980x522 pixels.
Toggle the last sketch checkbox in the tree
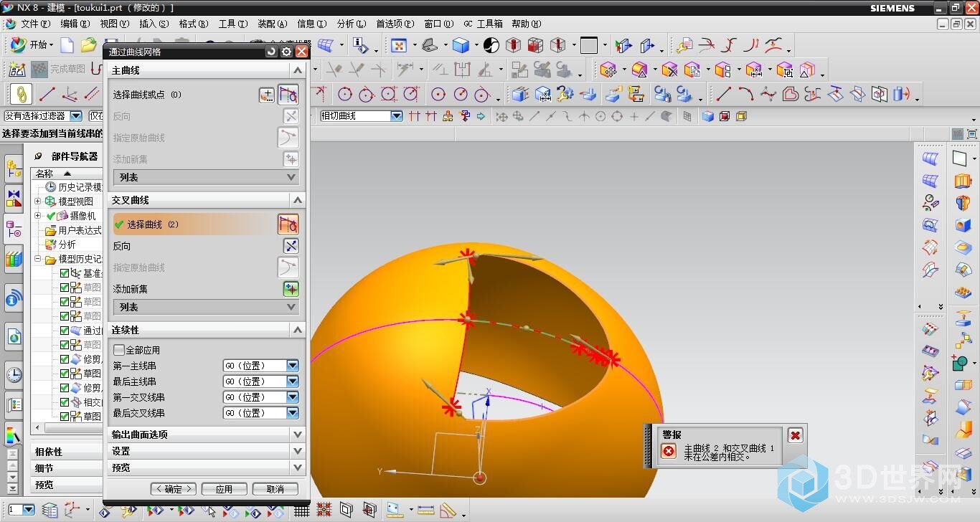point(65,417)
